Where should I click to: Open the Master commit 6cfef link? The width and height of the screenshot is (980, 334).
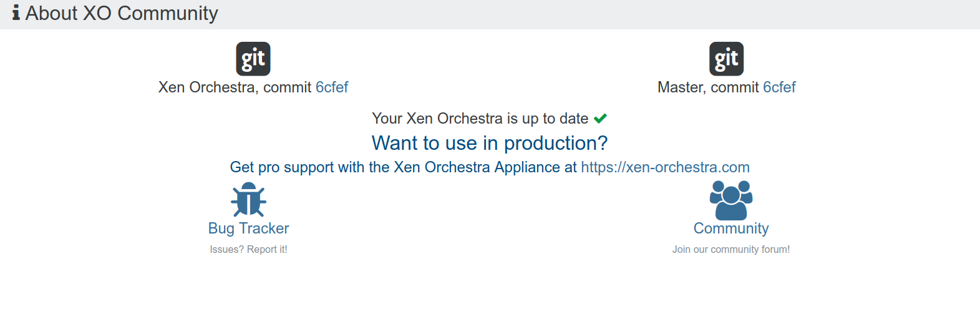[x=779, y=87]
